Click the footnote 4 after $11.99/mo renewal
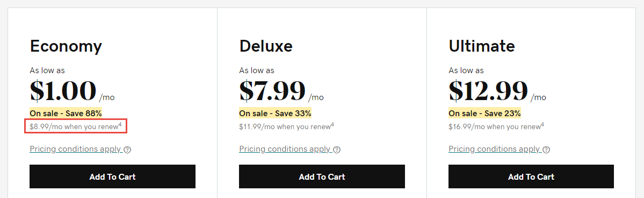This screenshot has height=198, width=644. 332,124
